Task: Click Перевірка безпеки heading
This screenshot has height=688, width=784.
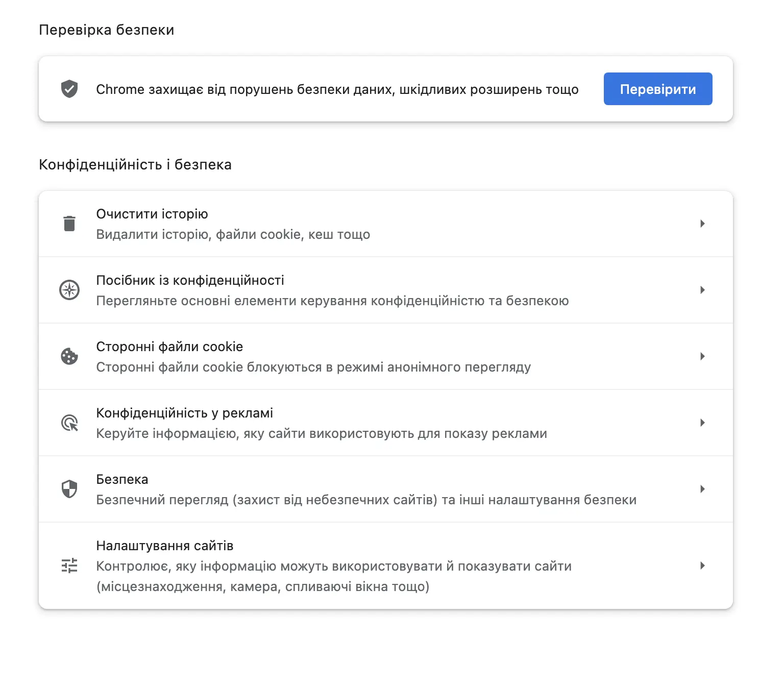Action: pos(107,30)
